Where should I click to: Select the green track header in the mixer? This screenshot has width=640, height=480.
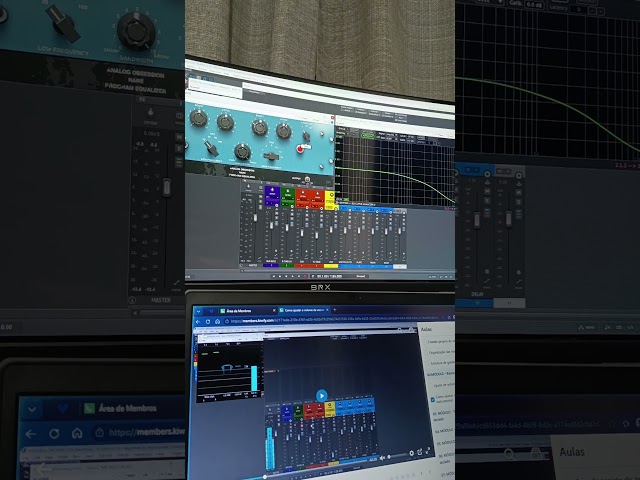click(288, 197)
